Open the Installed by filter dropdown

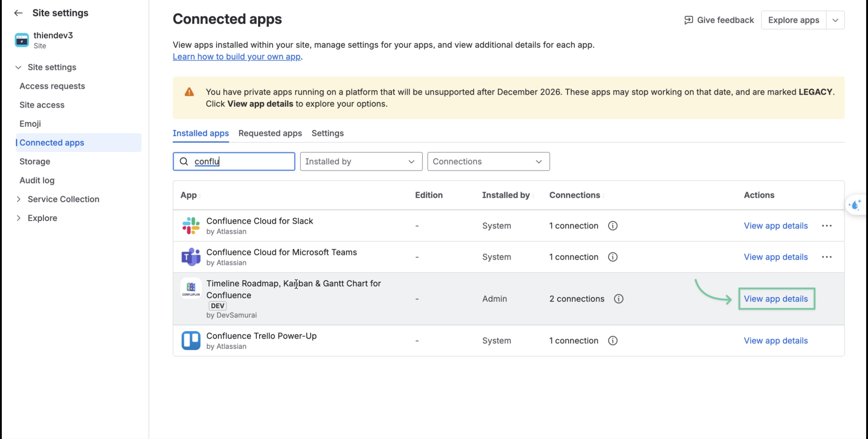tap(361, 162)
